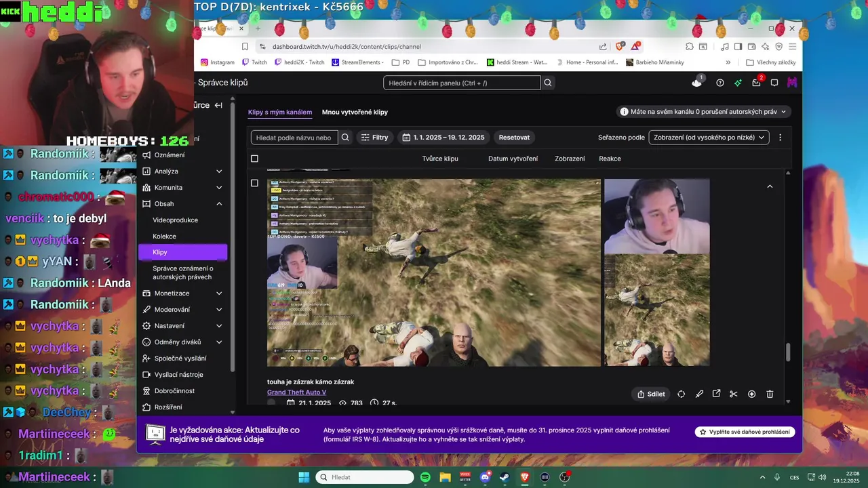868x488 pixels.
Task: Collapse the Obsah sidebar section
Action: [219, 204]
